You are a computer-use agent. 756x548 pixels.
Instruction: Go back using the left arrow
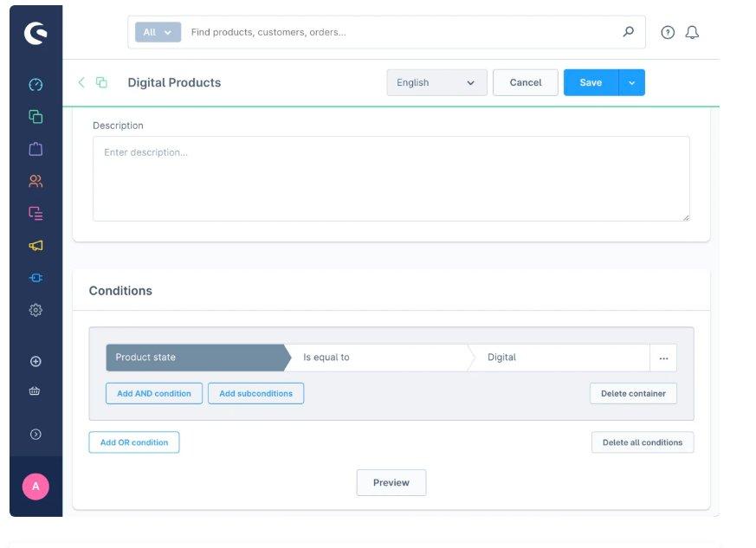tap(81, 82)
